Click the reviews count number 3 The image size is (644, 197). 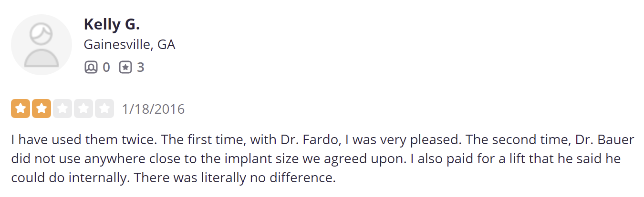pos(140,67)
